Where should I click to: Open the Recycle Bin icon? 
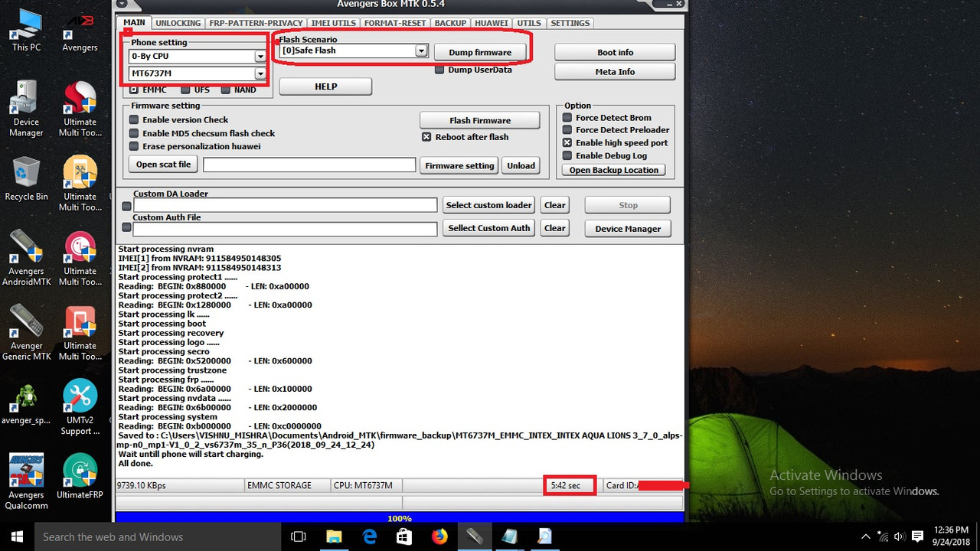click(x=26, y=178)
